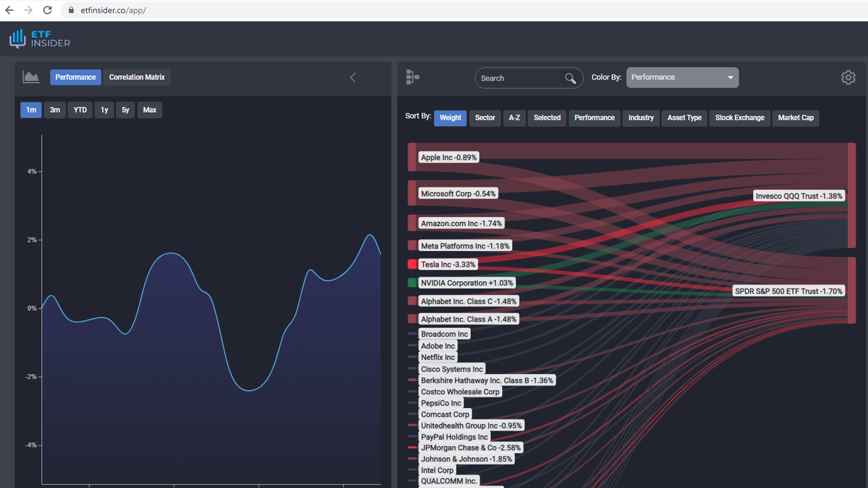Sort holdings A-Z
The image size is (868, 488).
click(x=514, y=118)
